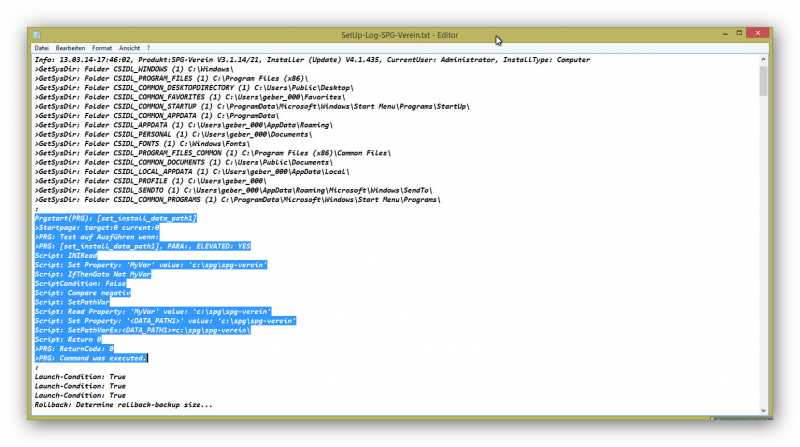Minimize the Editor window
This screenshot has height=447, width=800.
(725, 33)
